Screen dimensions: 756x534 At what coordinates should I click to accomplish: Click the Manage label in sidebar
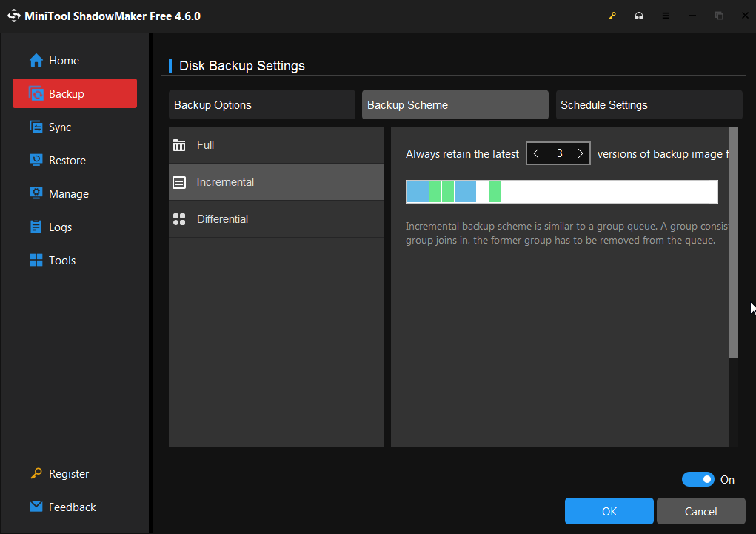(x=69, y=193)
